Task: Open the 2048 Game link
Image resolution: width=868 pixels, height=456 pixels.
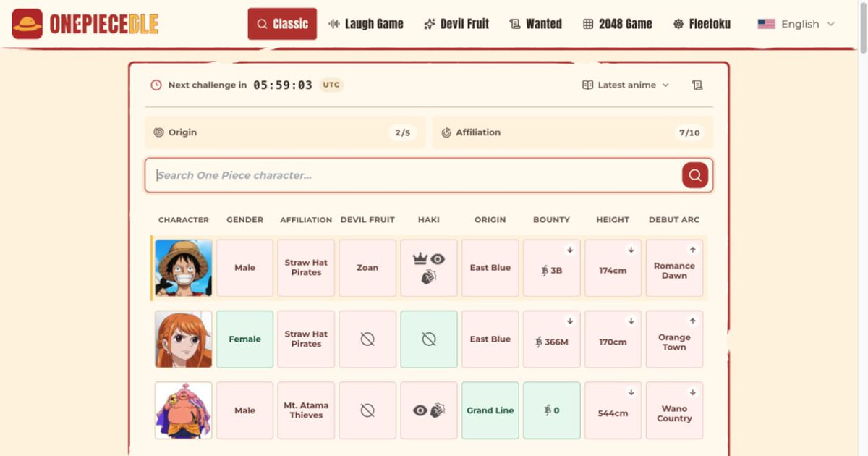Action: [618, 24]
